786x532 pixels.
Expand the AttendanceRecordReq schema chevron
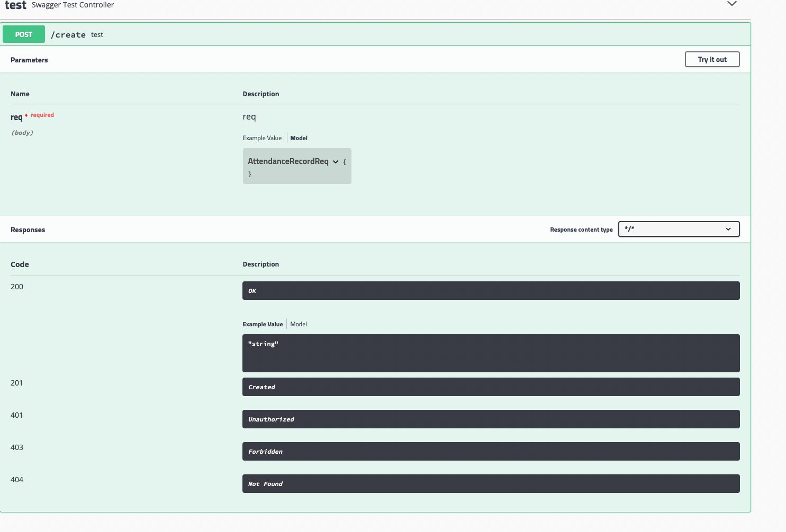(336, 162)
